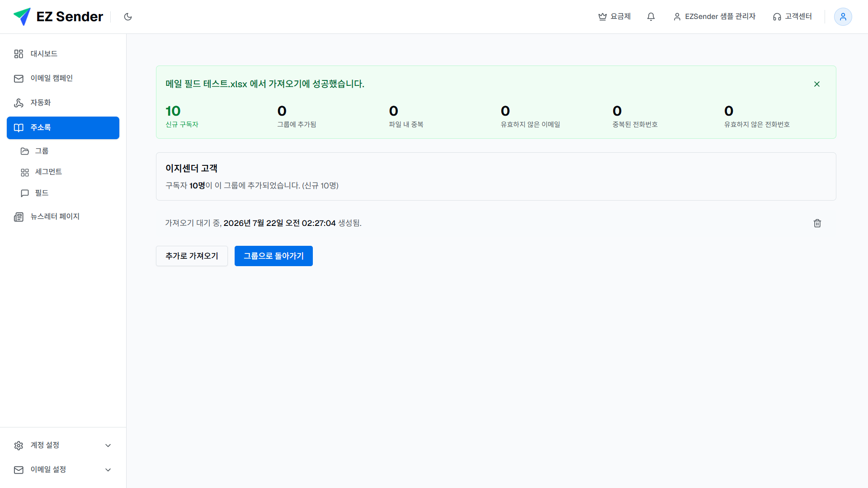Delete the import record with trash icon
The height and width of the screenshot is (488, 868).
coord(817,223)
